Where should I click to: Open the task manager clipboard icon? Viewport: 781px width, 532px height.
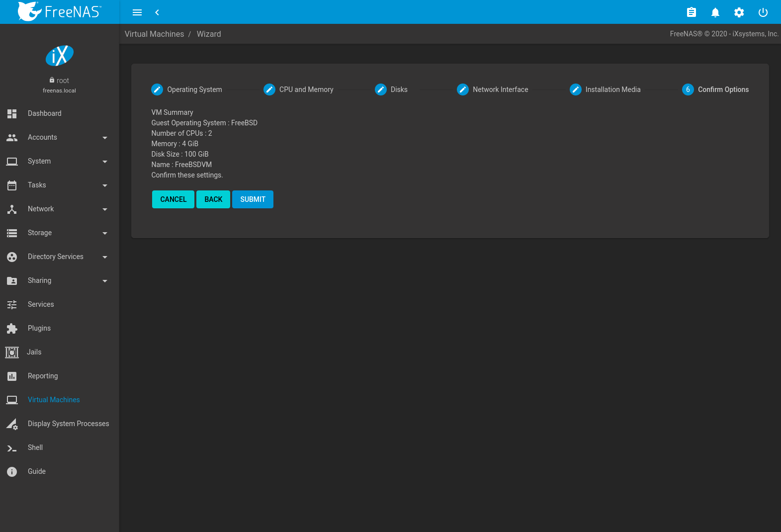pyautogui.click(x=691, y=12)
